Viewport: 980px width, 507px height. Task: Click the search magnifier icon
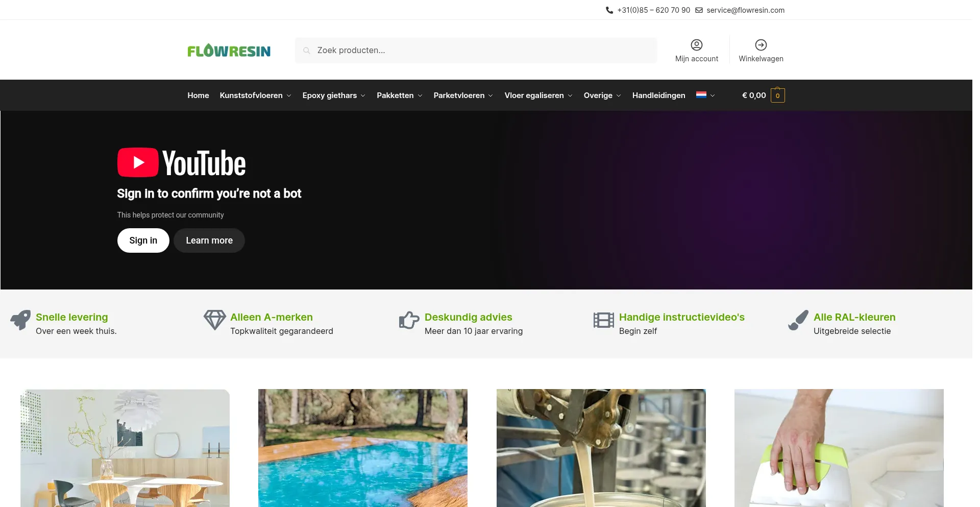(306, 51)
